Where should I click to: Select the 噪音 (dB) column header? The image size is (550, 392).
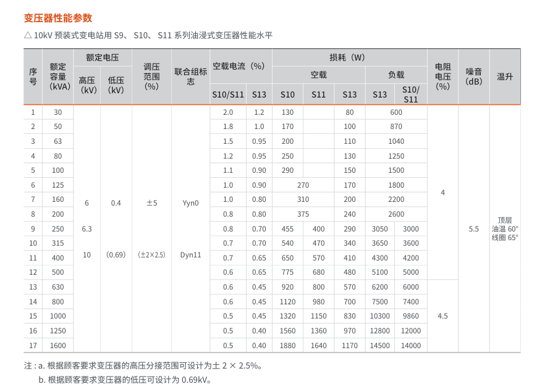click(474, 77)
